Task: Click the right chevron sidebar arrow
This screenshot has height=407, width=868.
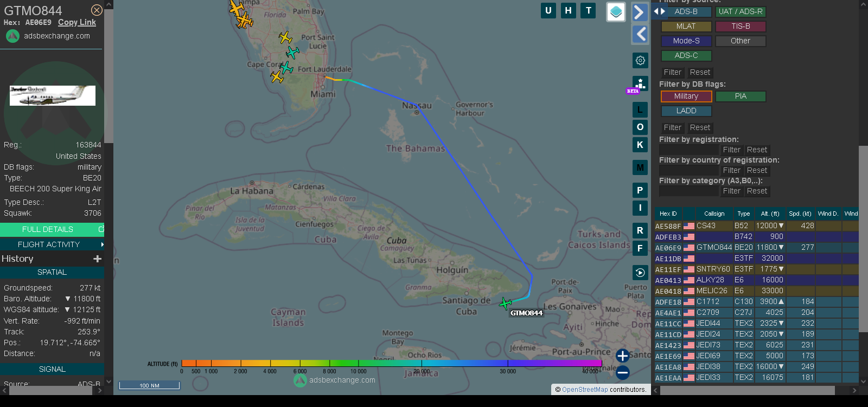Action: coord(640,12)
